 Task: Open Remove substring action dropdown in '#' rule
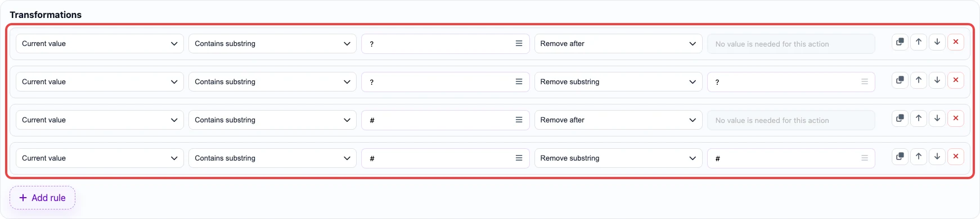618,158
